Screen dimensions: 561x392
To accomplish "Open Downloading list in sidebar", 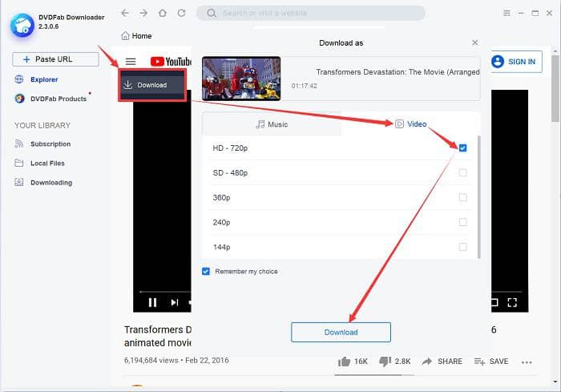I will [51, 183].
